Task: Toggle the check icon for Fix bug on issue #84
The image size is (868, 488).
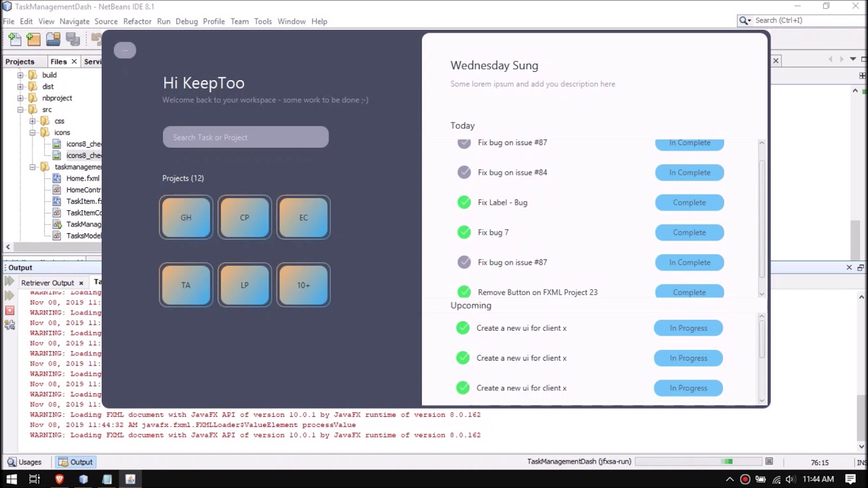Action: click(464, 173)
